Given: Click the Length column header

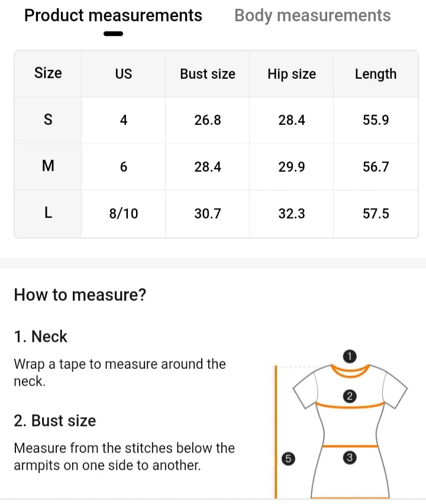Looking at the screenshot, I should click(x=376, y=74).
